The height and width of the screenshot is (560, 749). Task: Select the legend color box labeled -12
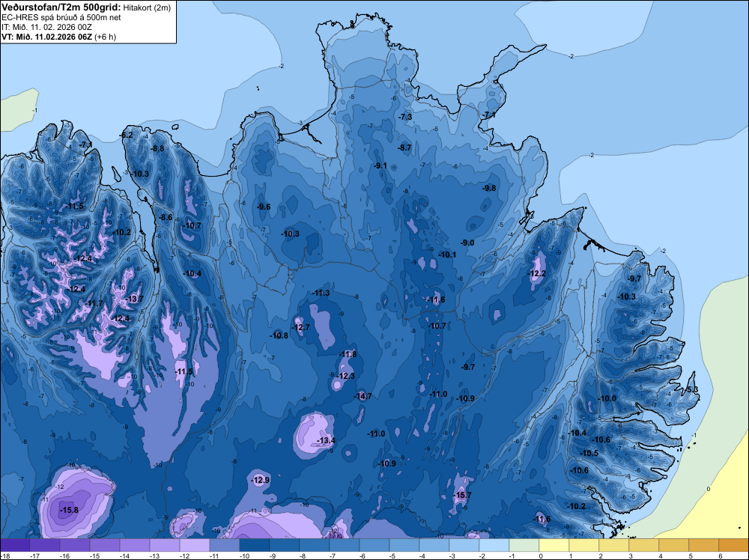click(195, 545)
